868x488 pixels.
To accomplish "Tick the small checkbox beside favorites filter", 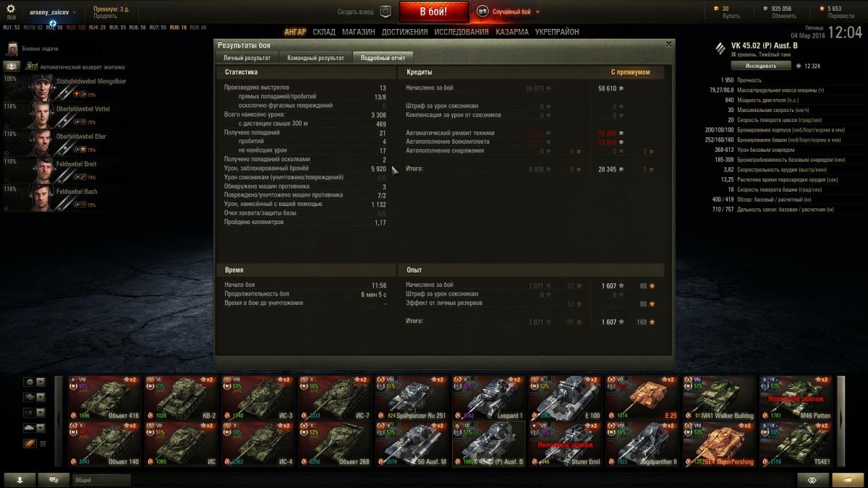I will tap(42, 444).
